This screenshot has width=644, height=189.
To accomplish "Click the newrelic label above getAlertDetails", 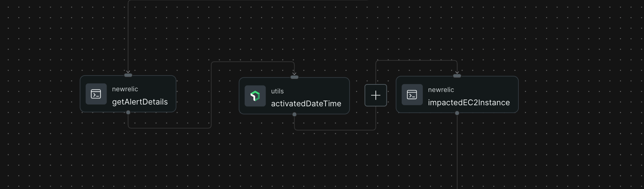I will 125,89.
